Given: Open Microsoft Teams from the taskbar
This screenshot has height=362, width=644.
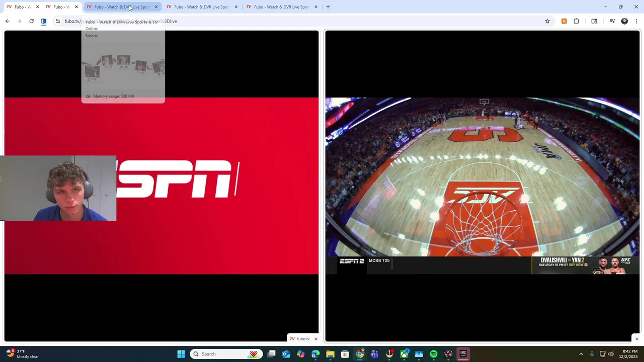Looking at the screenshot, I should click(x=374, y=354).
